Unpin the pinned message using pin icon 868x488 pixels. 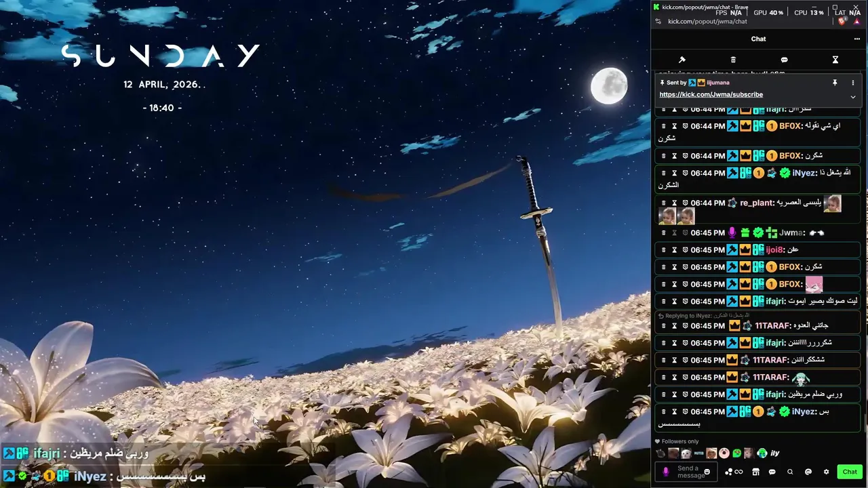tap(835, 83)
